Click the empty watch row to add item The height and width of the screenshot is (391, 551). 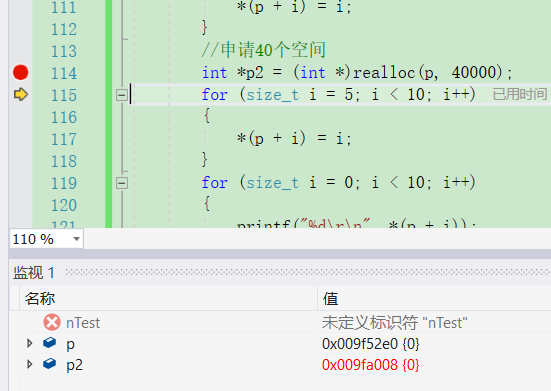click(280, 383)
